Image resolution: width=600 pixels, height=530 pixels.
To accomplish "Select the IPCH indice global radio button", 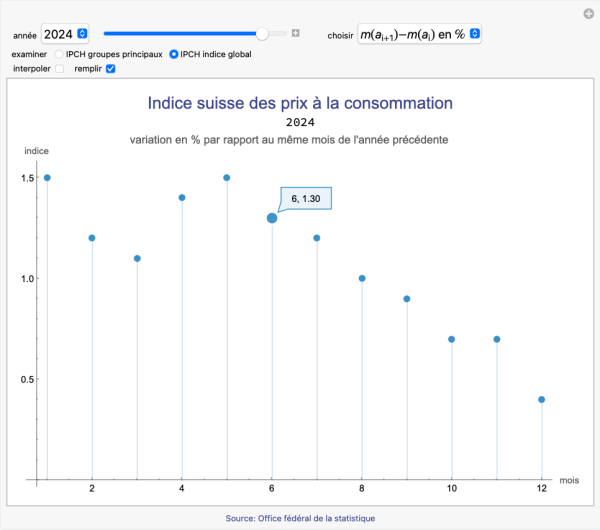I will click(x=174, y=54).
